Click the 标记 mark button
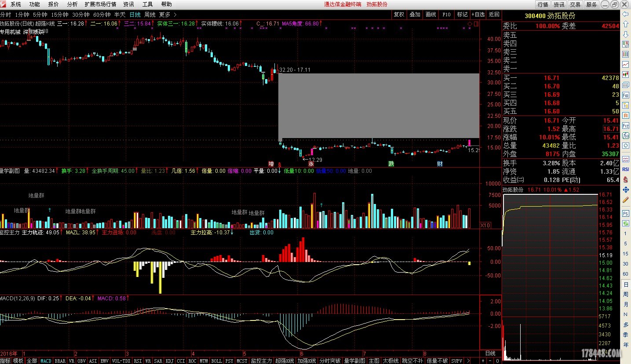The width and height of the screenshot is (631, 364). (462, 15)
